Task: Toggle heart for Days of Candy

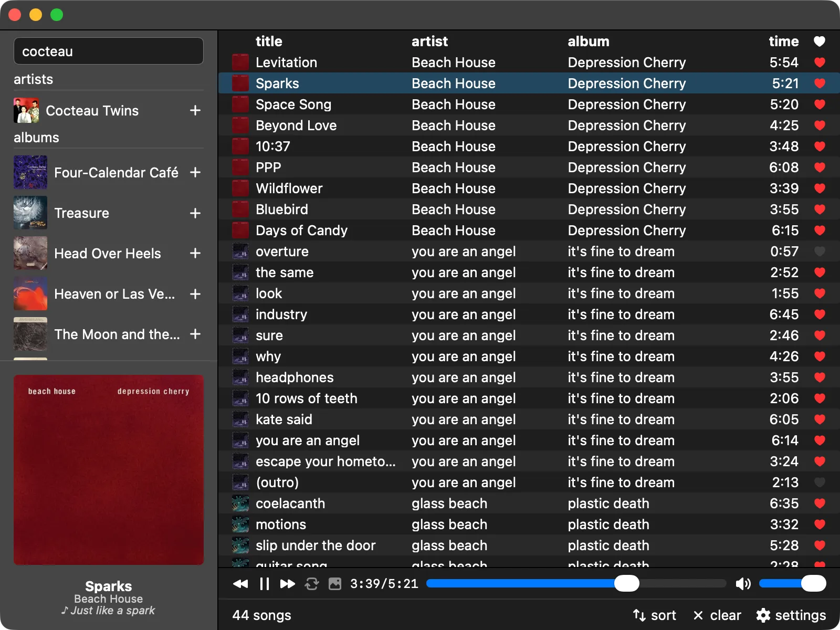Action: click(x=820, y=230)
